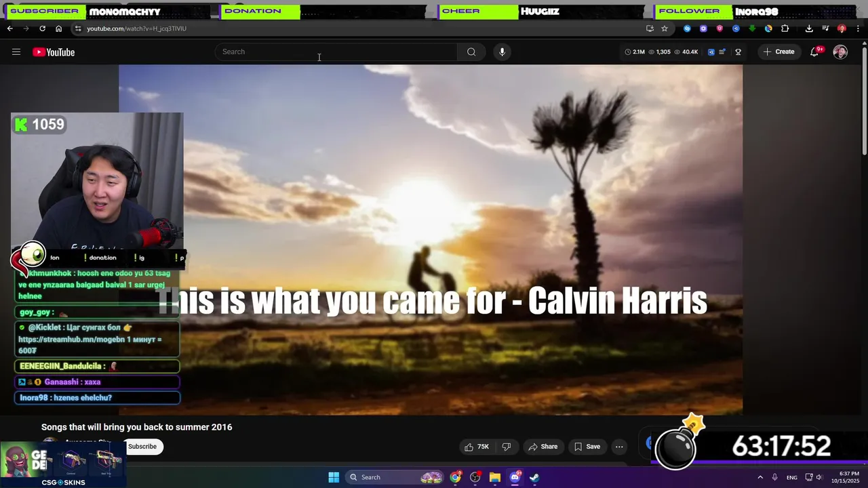Go to the YouTube home logo
This screenshot has height=488, width=868.
[54, 52]
